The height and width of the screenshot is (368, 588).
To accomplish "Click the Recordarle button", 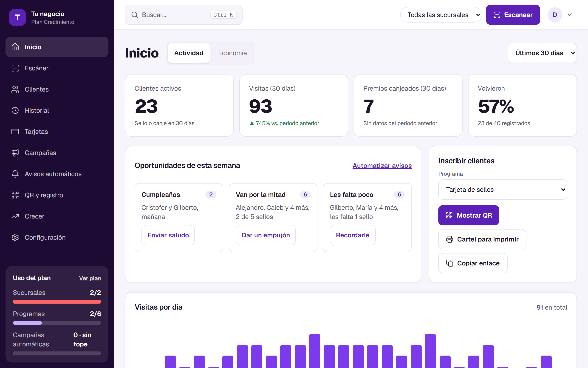I will [x=353, y=235].
